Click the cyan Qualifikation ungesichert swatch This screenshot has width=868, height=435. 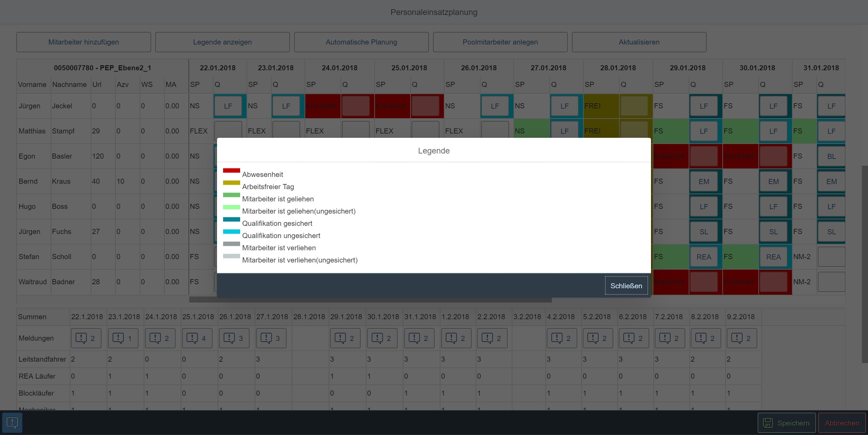click(x=231, y=232)
